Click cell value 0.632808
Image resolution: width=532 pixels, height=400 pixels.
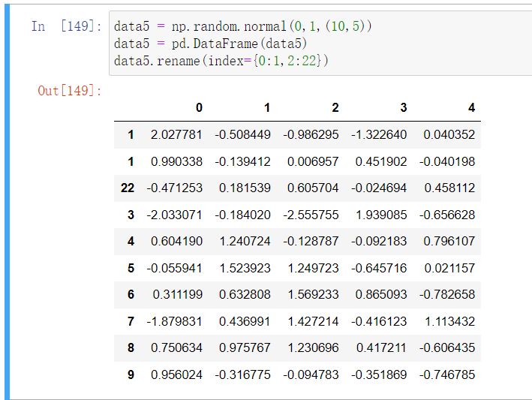(245, 294)
